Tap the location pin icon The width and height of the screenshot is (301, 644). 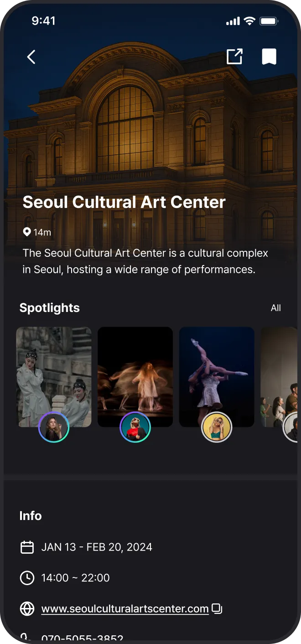(x=27, y=232)
